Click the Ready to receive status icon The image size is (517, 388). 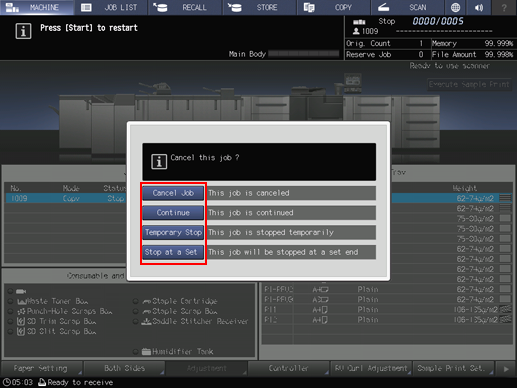(42, 382)
